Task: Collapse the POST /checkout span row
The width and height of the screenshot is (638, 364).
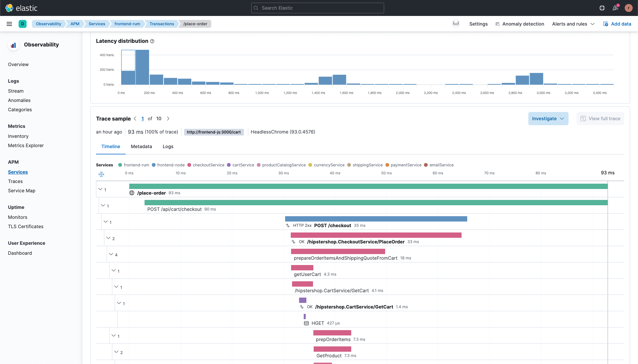Action: pyautogui.click(x=106, y=222)
